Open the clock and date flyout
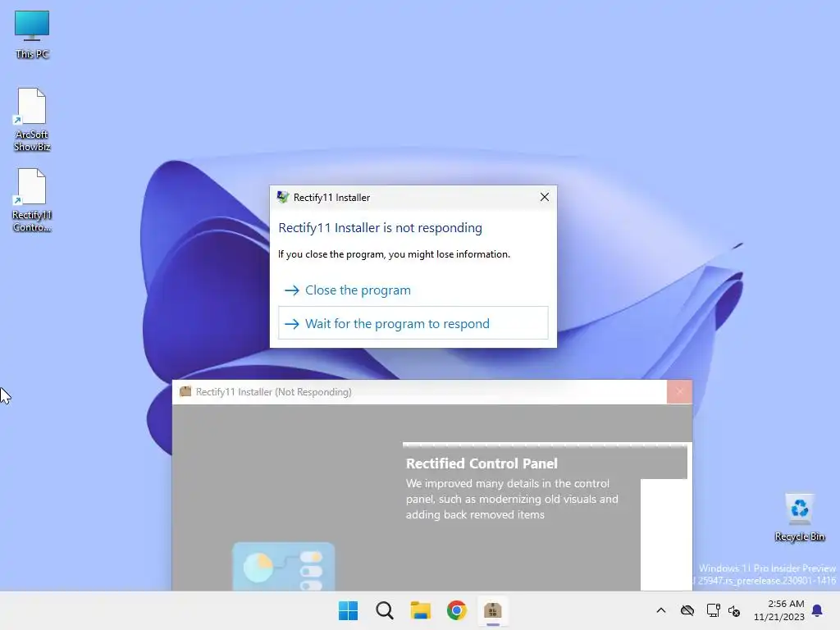Viewport: 840px width, 630px height. pos(779,610)
